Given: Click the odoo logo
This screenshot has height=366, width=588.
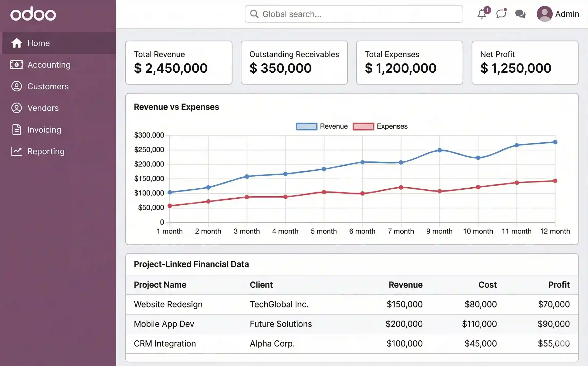Looking at the screenshot, I should coord(33,14).
